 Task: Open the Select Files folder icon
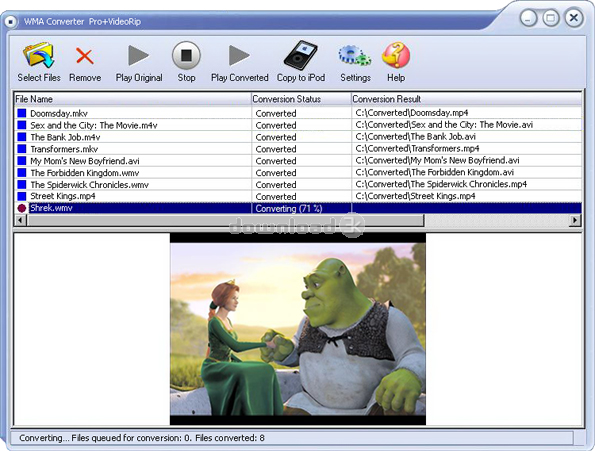(39, 55)
